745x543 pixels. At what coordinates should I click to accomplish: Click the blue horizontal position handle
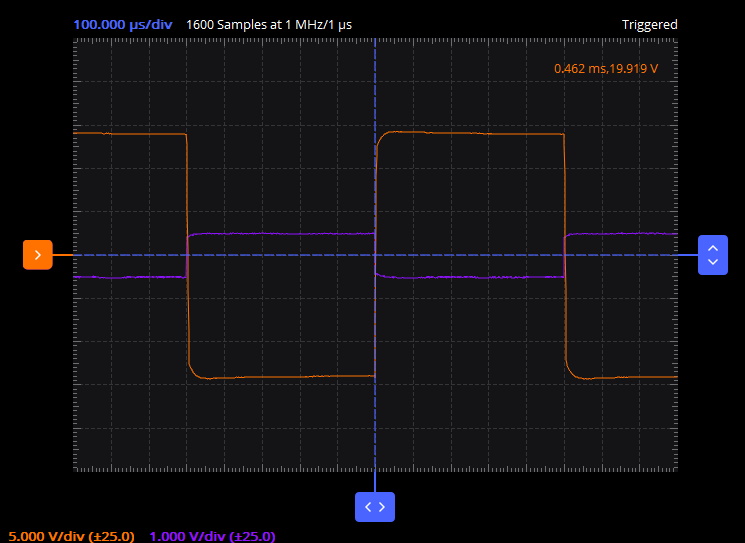tap(375, 507)
